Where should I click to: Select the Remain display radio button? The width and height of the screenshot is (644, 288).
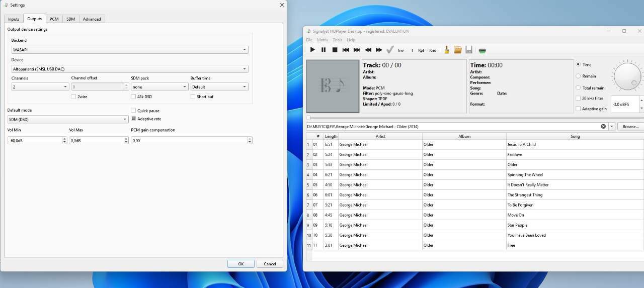578,76
